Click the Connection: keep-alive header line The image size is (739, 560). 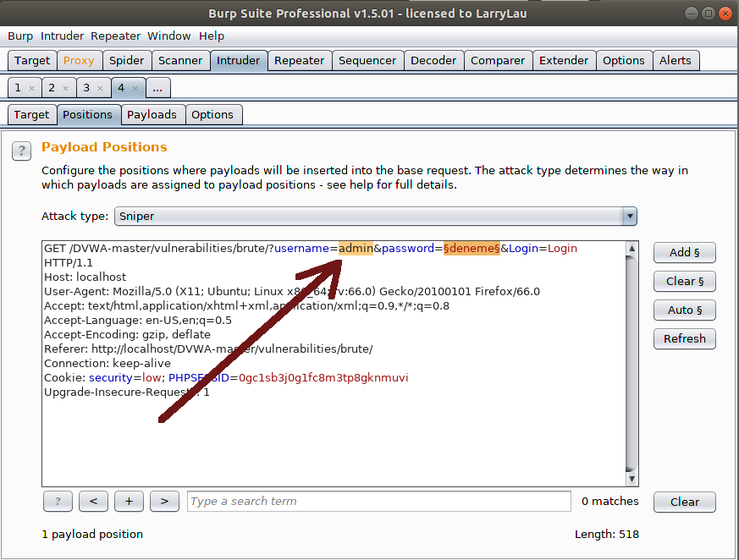(x=108, y=363)
